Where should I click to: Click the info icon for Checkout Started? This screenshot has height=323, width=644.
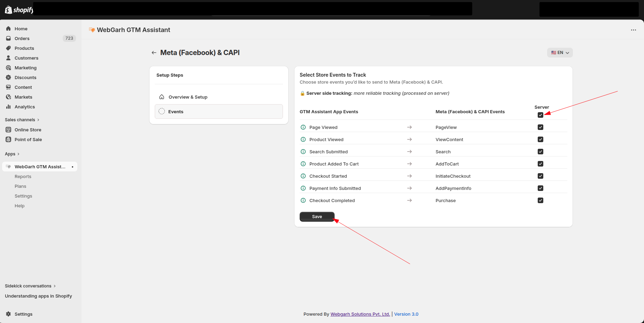[x=303, y=176]
